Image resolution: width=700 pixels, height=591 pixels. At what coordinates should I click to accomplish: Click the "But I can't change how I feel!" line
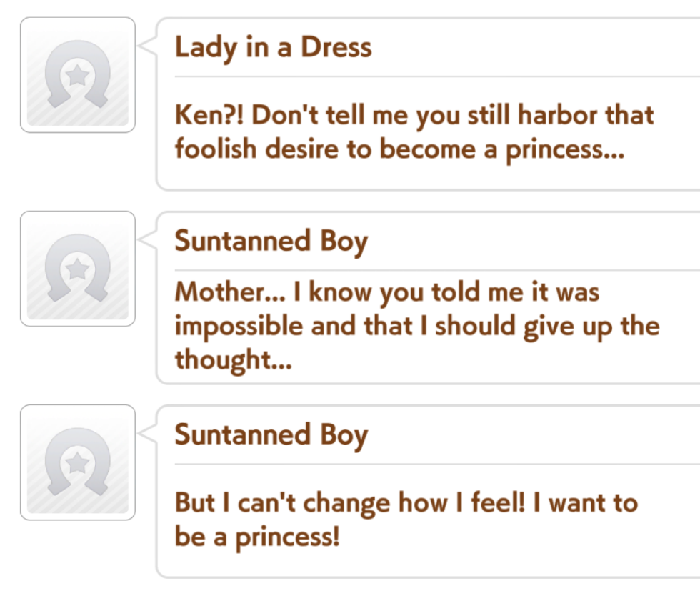pyautogui.click(x=406, y=502)
